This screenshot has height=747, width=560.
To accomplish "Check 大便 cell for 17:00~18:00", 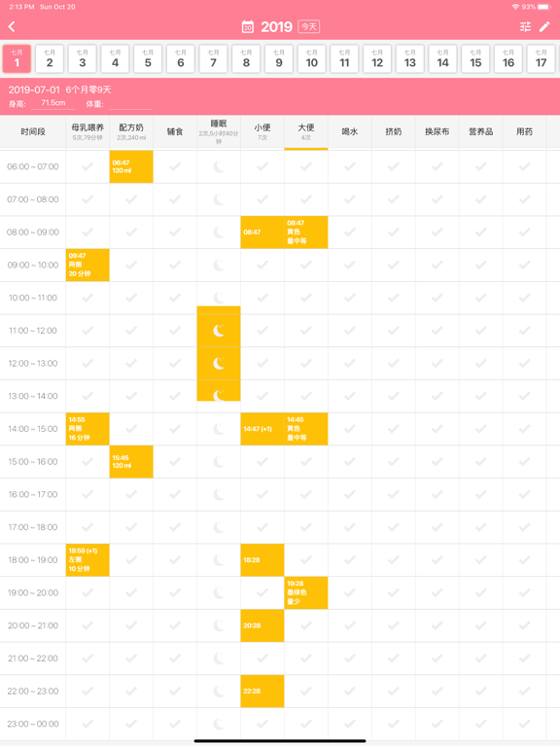I will pyautogui.click(x=306, y=527).
